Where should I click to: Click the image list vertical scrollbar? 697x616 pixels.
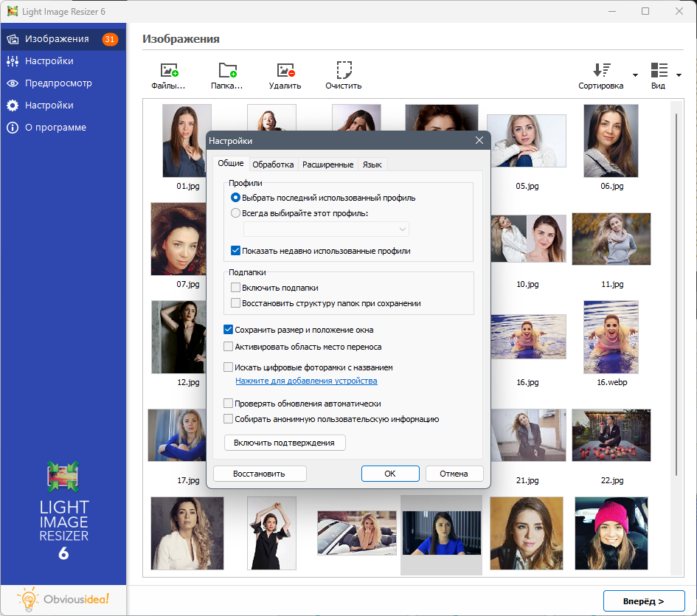tap(677, 294)
